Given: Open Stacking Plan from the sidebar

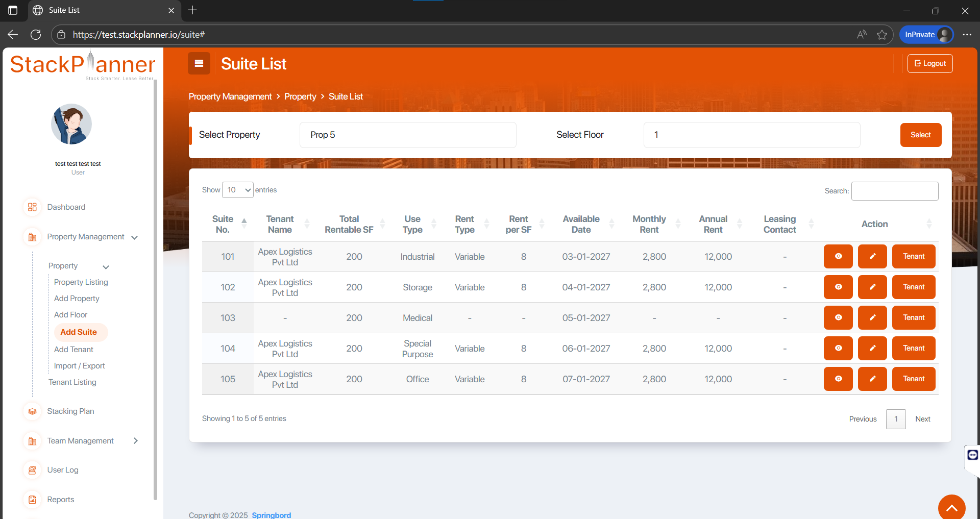Looking at the screenshot, I should point(70,411).
